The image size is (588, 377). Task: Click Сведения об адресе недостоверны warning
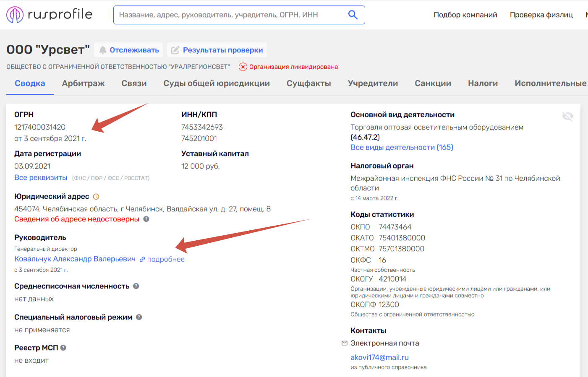(x=77, y=219)
